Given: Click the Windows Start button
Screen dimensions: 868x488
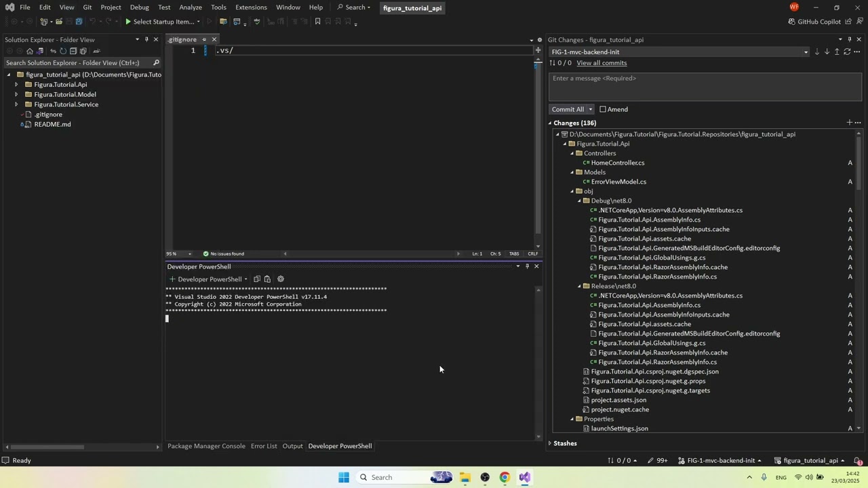Looking at the screenshot, I should pyautogui.click(x=344, y=477).
